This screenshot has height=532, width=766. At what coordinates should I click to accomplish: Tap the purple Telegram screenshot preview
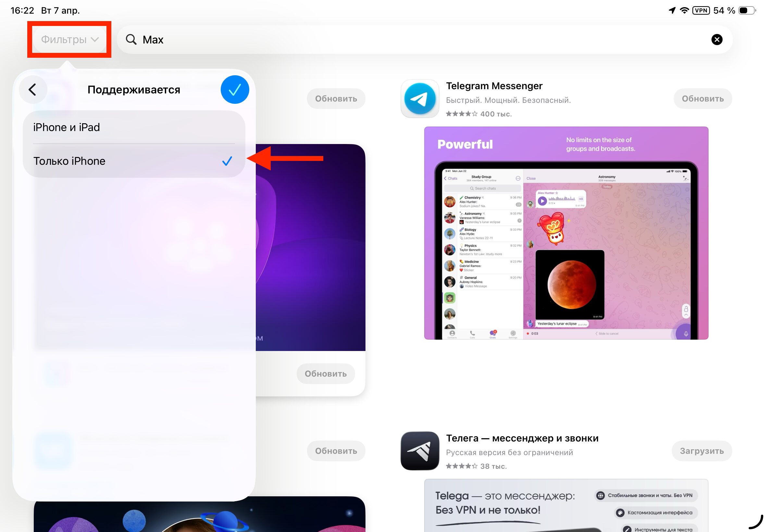[x=566, y=233]
